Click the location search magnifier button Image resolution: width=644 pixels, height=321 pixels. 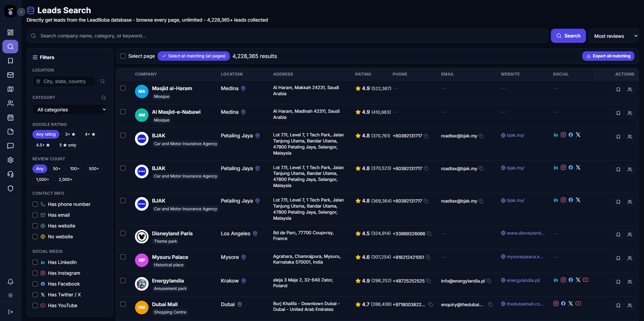pos(103,81)
